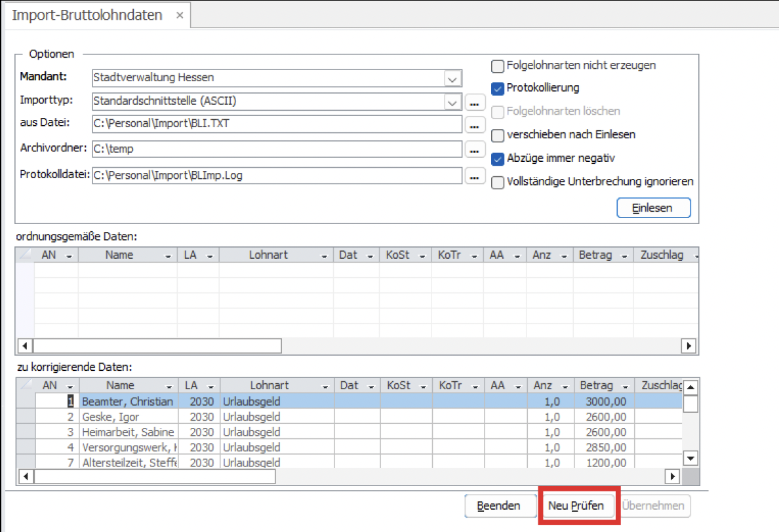Image resolution: width=779 pixels, height=532 pixels.
Task: Open Lohnart column filter in ordnungsgemäße Daten
Action: click(x=325, y=256)
